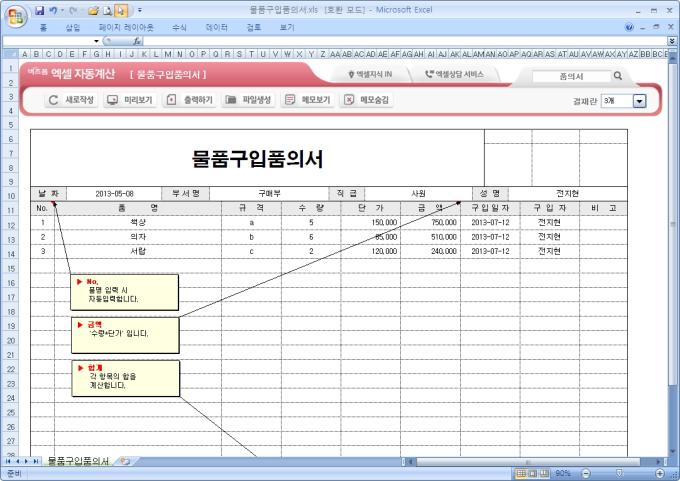Open print preview from quick access toolbar
This screenshot has height=481, width=680.
(107, 10)
